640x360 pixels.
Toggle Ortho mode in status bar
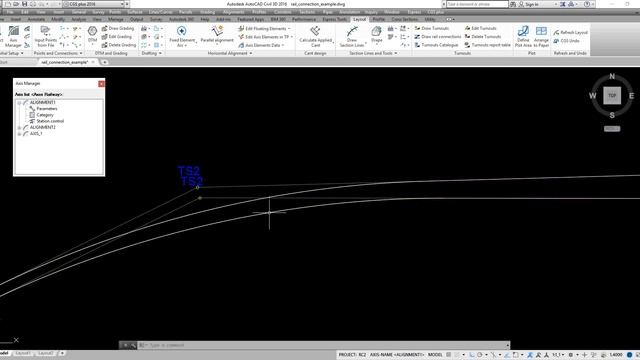coord(472,355)
